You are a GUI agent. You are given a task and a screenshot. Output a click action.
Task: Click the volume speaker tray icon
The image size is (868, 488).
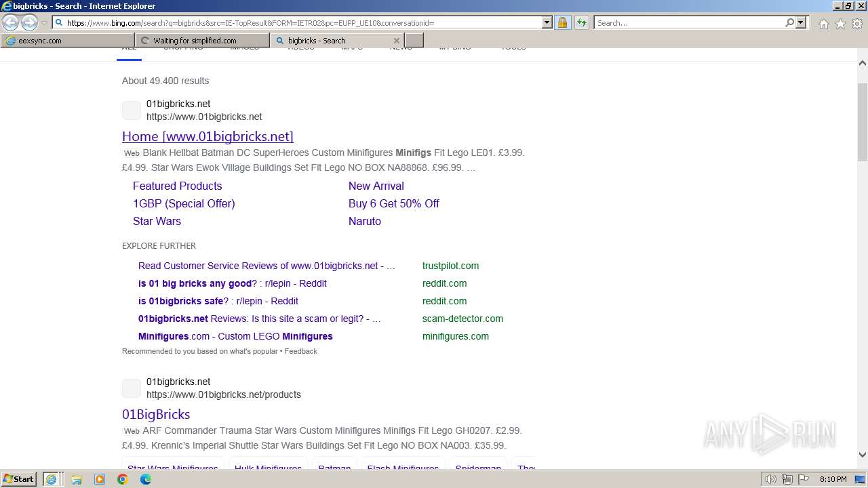(x=770, y=479)
